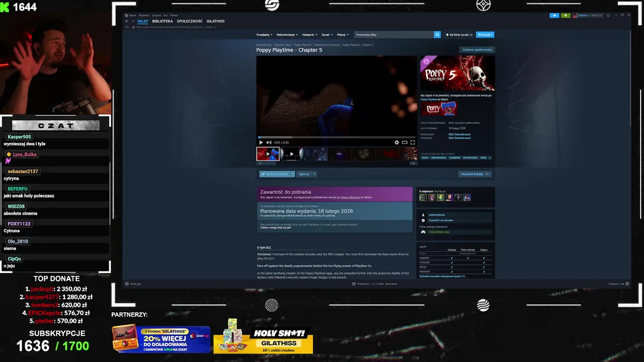Open the Mob Entertainment publisher link
Image resolution: width=644 pixels, height=362 pixels.
click(459, 138)
